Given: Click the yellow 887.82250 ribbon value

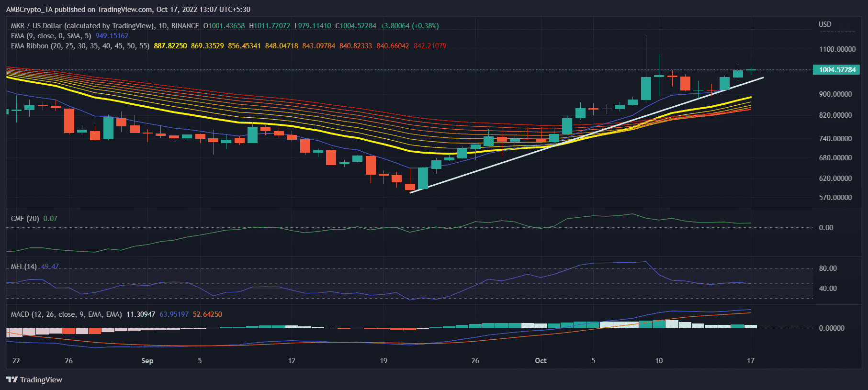Looking at the screenshot, I should [x=170, y=46].
